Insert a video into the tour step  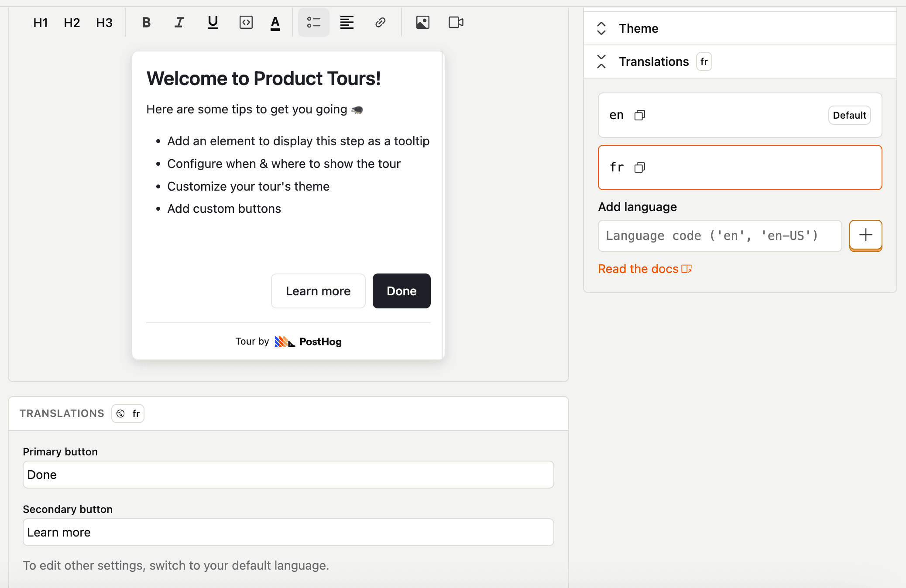point(456,22)
